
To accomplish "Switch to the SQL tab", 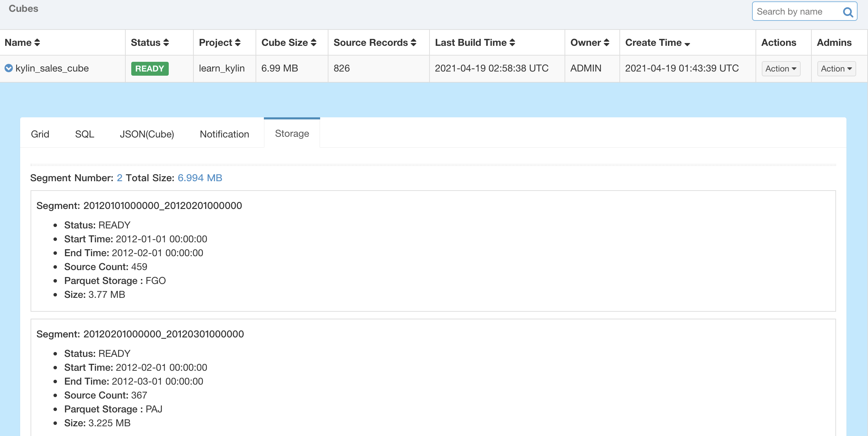I will [84, 134].
